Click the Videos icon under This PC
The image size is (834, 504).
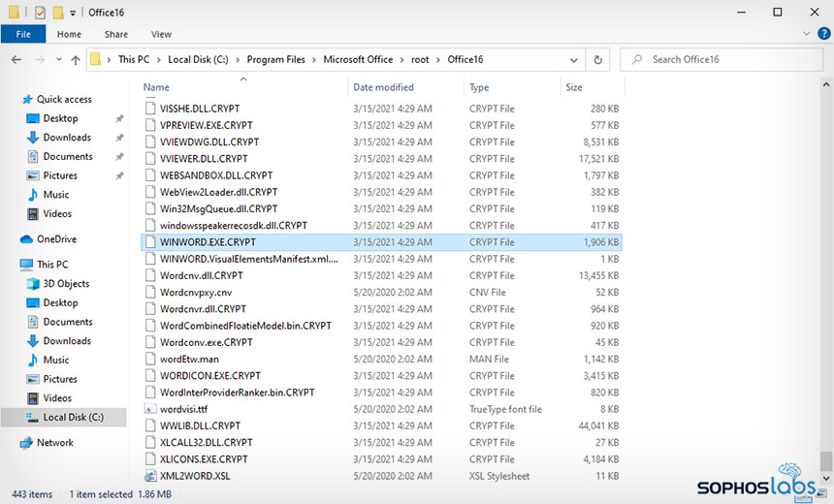point(33,397)
